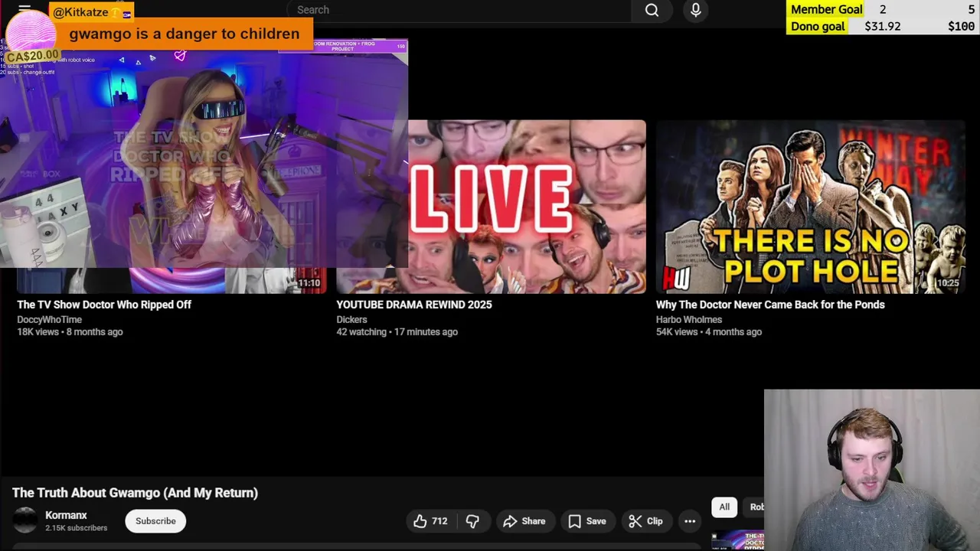This screenshot has width=980, height=551.
Task: Create a clip with Clip button
Action: [x=645, y=521]
